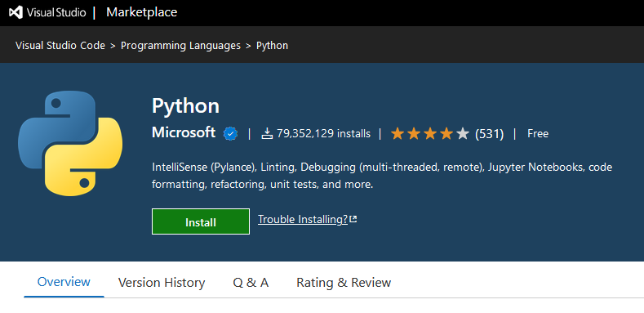Open the Q & A tab
644x313 pixels.
pyautogui.click(x=251, y=283)
